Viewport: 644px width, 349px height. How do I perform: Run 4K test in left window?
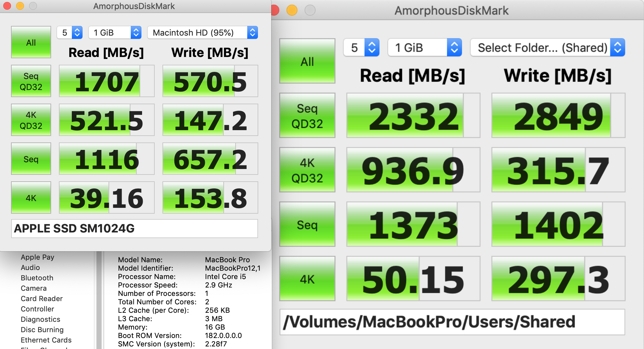31,197
